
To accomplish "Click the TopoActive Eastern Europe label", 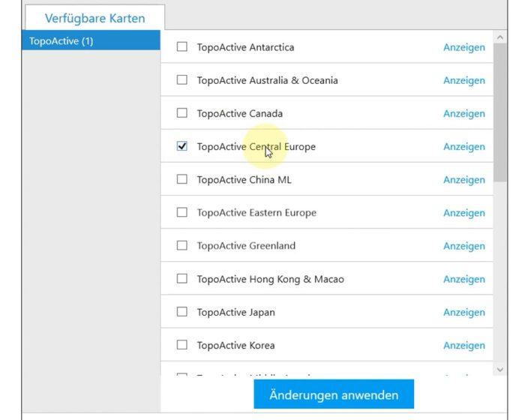I will tap(256, 212).
